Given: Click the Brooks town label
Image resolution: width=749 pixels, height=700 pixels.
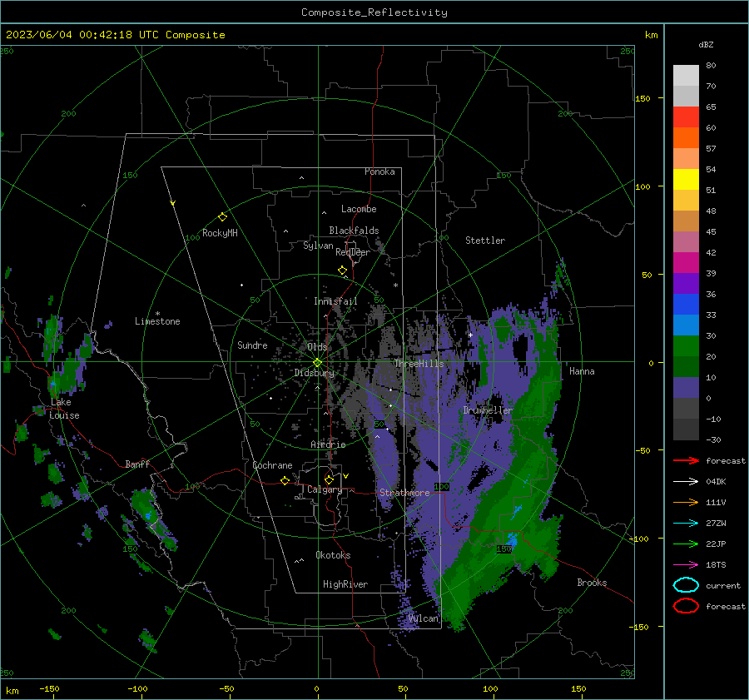Looking at the screenshot, I should (592, 583).
